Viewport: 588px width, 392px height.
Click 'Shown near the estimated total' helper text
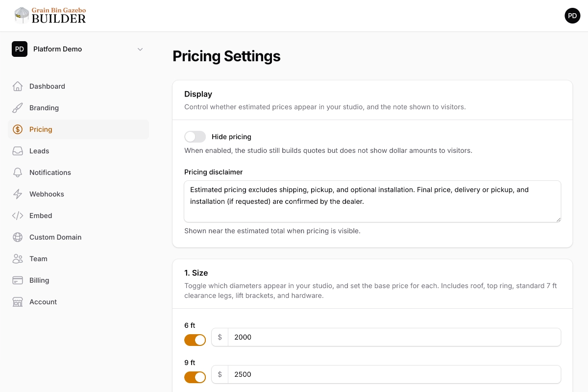[272, 231]
